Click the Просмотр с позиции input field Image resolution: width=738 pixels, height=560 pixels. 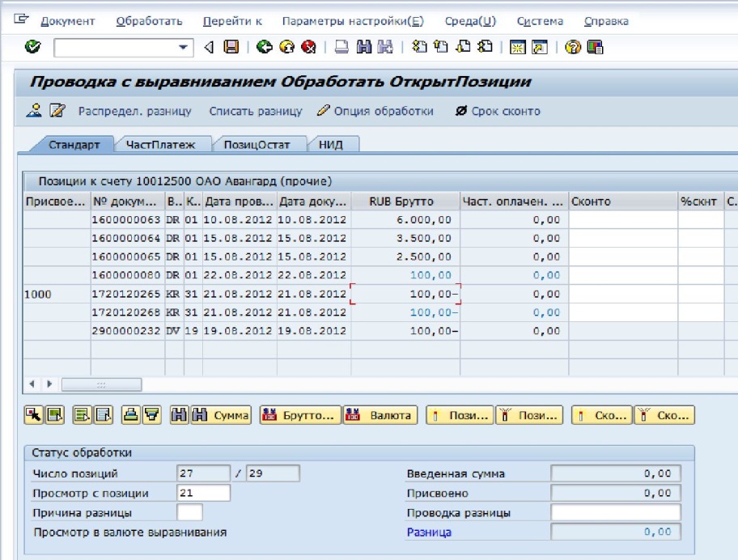point(203,493)
